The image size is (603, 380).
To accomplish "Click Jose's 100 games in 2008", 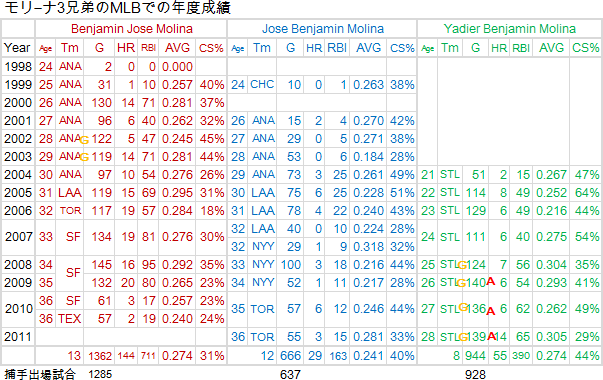I will 291,265.
